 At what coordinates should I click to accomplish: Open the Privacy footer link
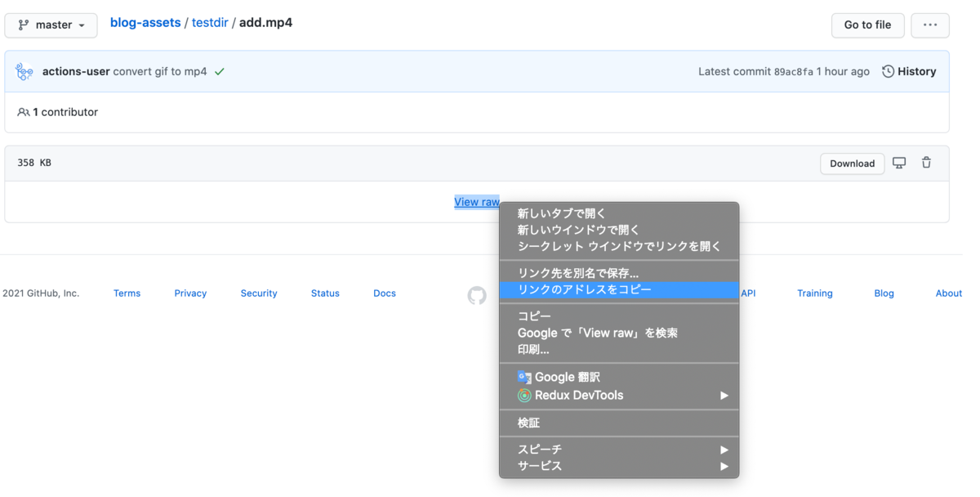pos(190,293)
